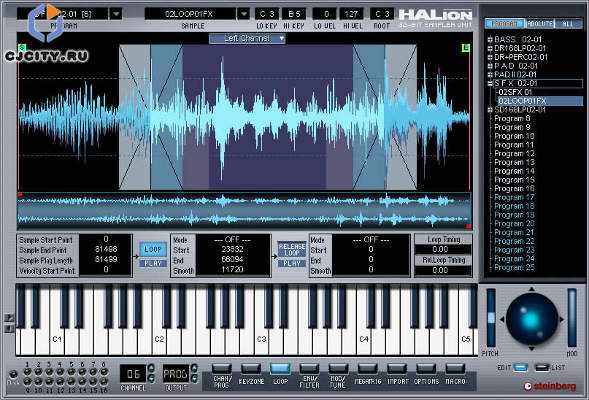
Task: Toggle MIDI channel 2 LED
Action: click(x=38, y=372)
